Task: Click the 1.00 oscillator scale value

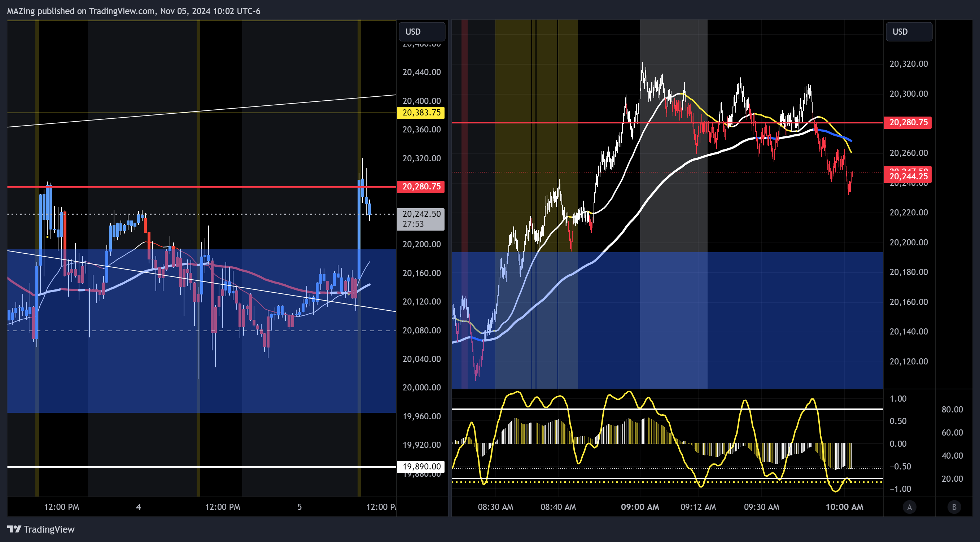Action: click(898, 399)
